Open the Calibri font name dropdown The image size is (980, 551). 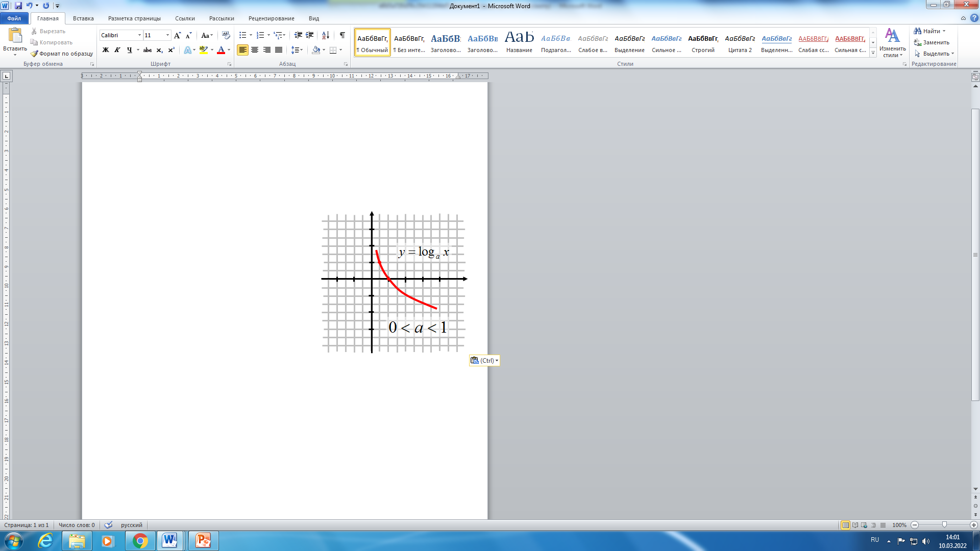[139, 35]
